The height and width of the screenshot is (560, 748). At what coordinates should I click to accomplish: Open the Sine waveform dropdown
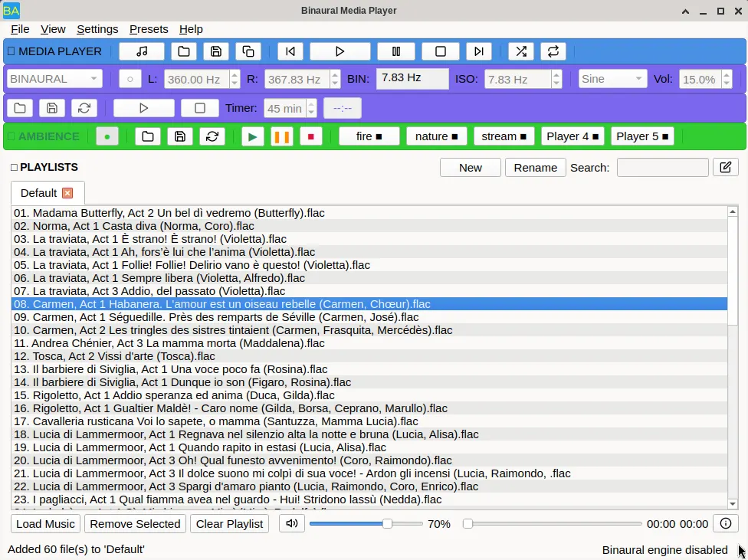coord(612,79)
